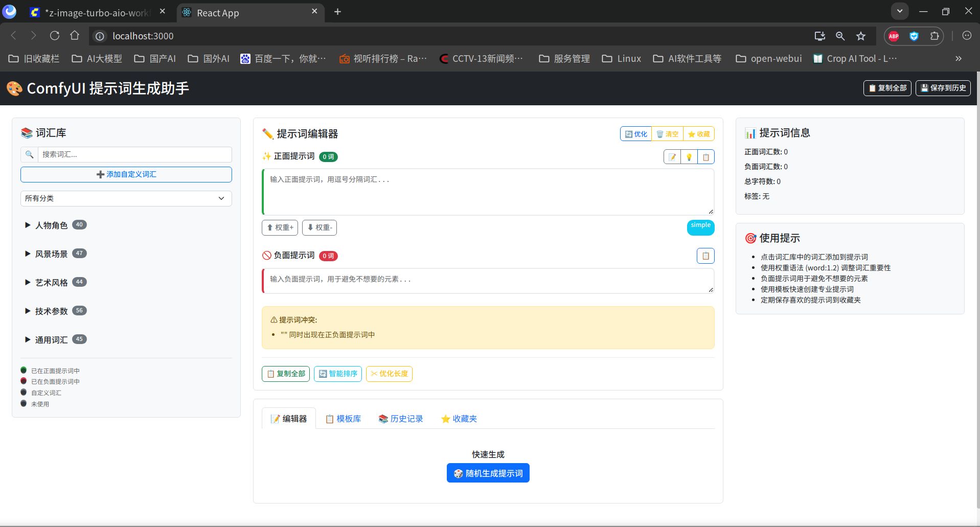Click 保存到历史 button in the header
980x527 pixels.
click(x=943, y=88)
